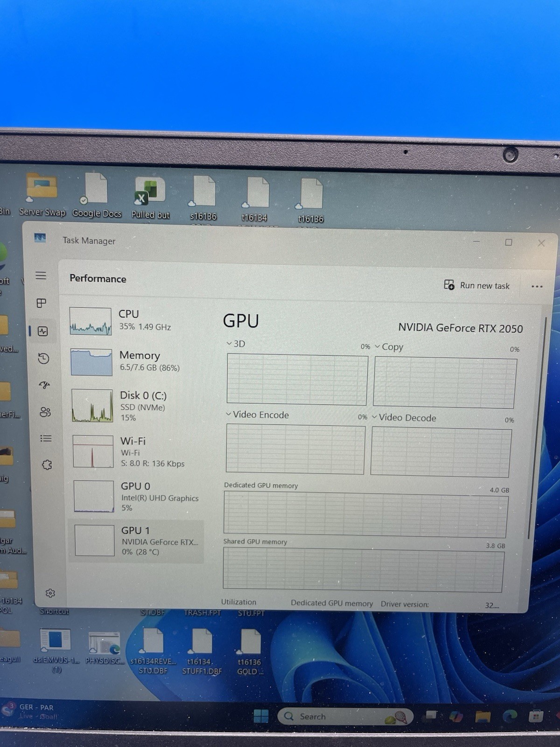Select the Wi-Fi performance entry
The width and height of the screenshot is (560, 747).
tap(138, 451)
